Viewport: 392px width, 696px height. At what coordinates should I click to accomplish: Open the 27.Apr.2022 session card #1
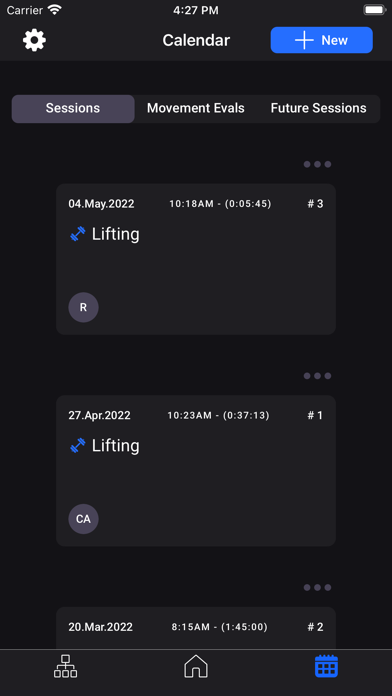pyautogui.click(x=196, y=471)
